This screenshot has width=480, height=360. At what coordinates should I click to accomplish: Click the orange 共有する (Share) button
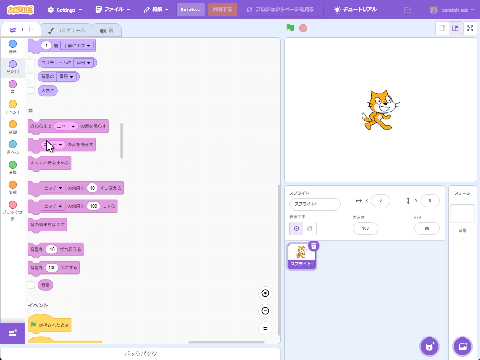pos(222,10)
